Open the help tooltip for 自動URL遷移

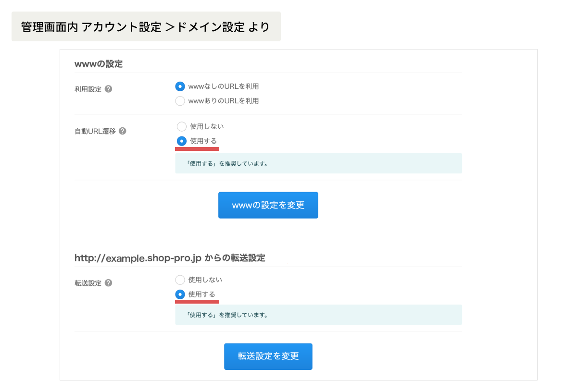pos(123,131)
